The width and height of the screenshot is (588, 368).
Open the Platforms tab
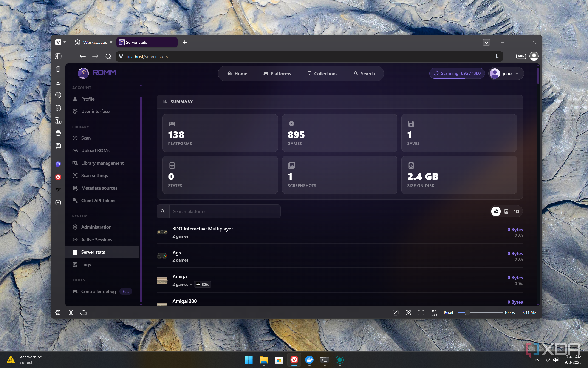pos(277,74)
